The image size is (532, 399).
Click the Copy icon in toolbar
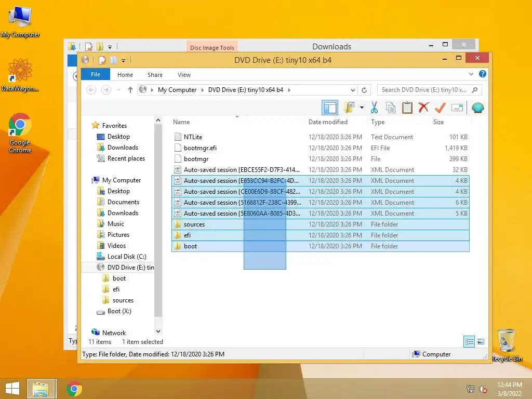391,108
